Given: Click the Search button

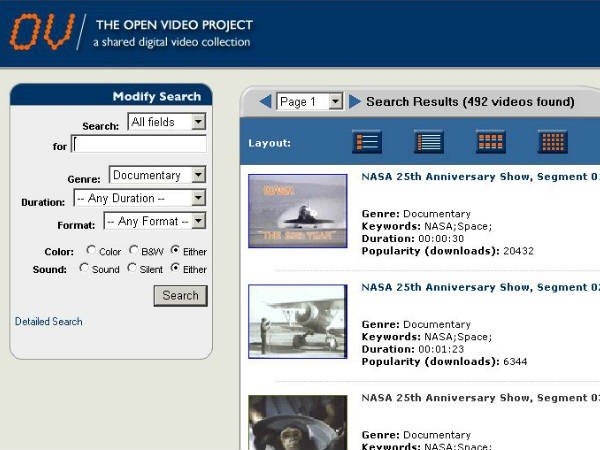Looking at the screenshot, I should coord(181,295).
